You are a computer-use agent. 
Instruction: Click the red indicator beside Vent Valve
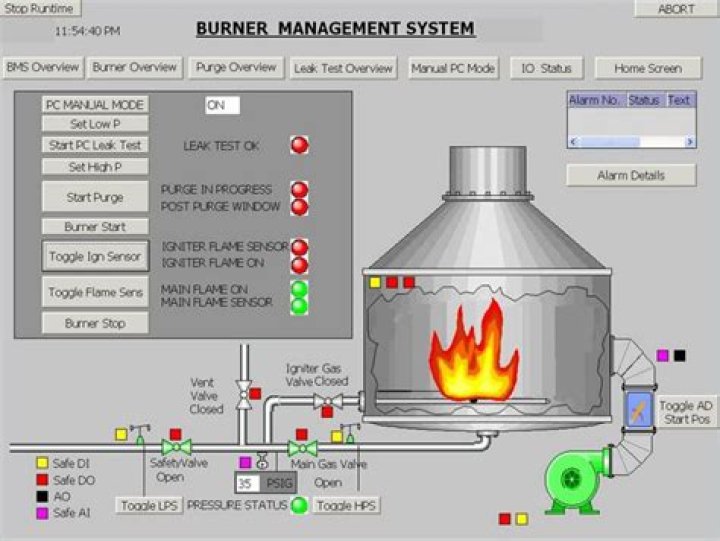pyautogui.click(x=255, y=394)
